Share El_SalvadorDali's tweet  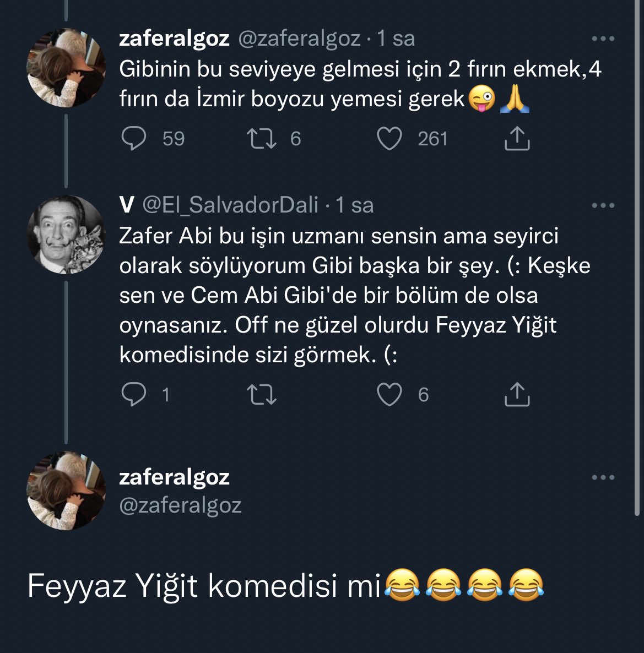517,394
